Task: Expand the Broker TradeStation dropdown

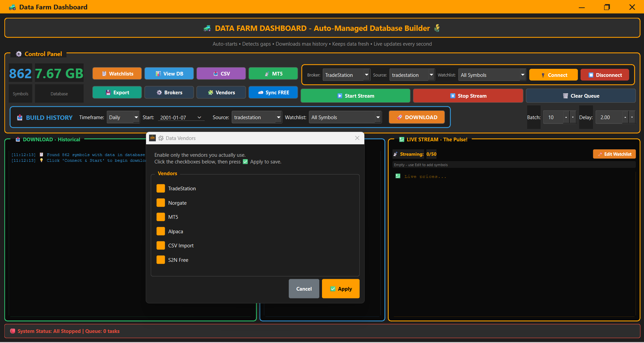Action: coord(366,75)
